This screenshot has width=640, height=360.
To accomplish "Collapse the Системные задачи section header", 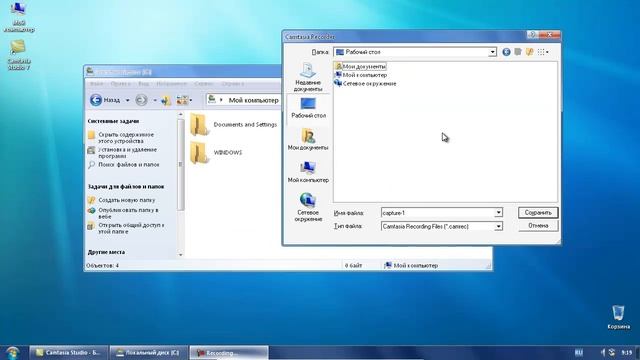I will pos(113,121).
